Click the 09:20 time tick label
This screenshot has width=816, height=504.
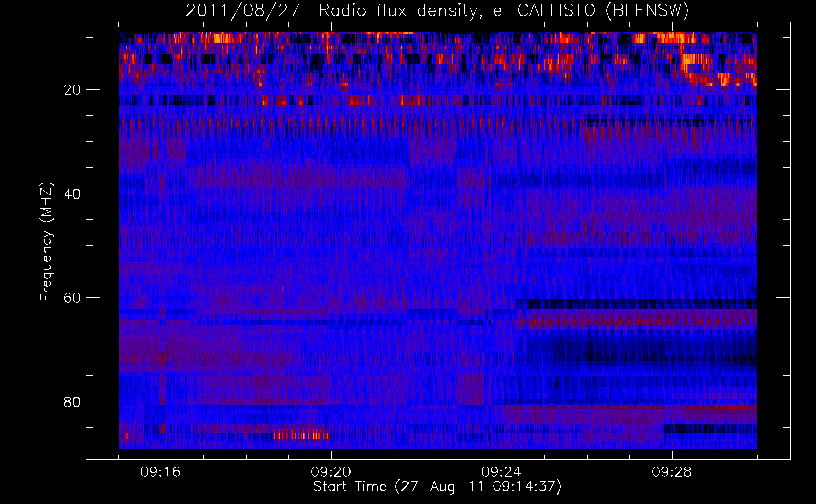331,472
